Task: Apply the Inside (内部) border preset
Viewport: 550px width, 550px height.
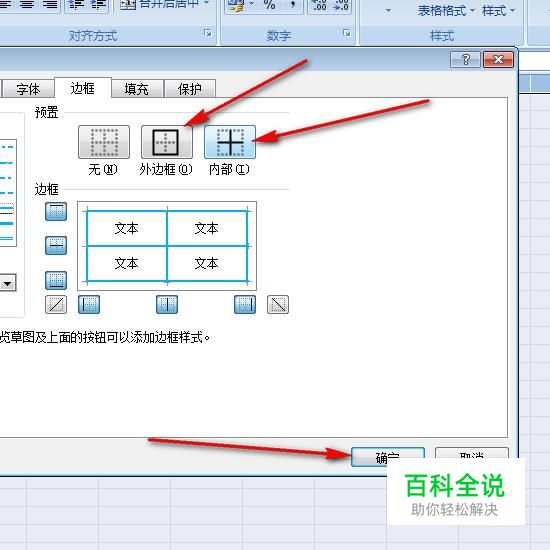Action: click(x=230, y=142)
